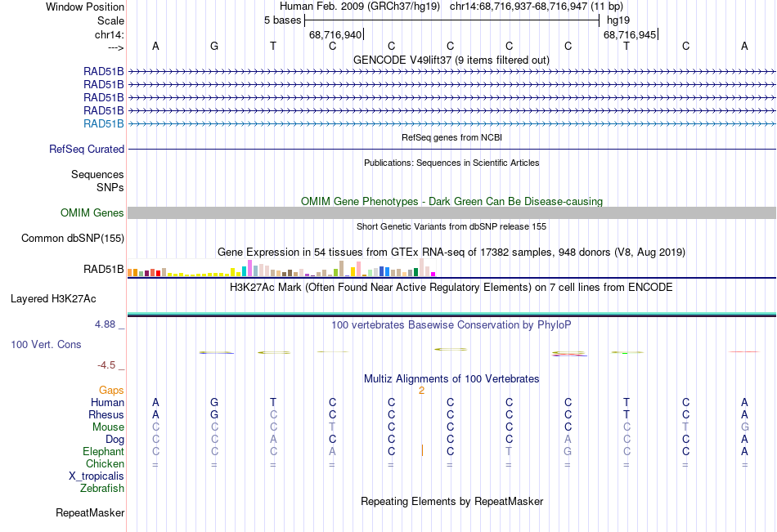Click the chr14:68,716,937-68,716,947 position text
This screenshot has width=777, height=532.
click(x=519, y=7)
